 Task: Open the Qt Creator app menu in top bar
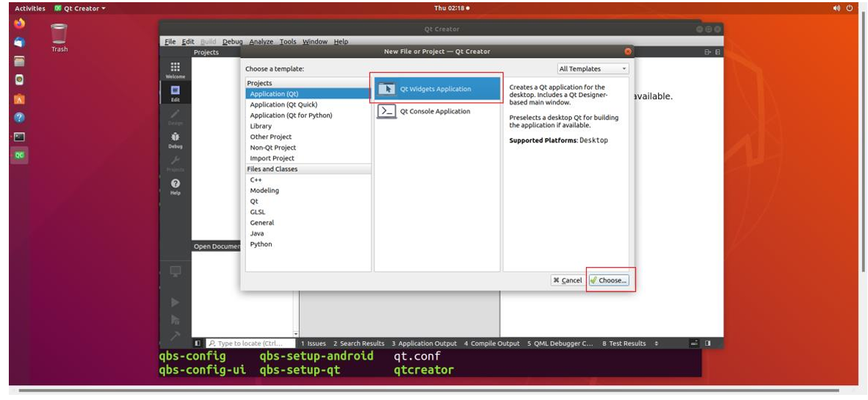(80, 8)
